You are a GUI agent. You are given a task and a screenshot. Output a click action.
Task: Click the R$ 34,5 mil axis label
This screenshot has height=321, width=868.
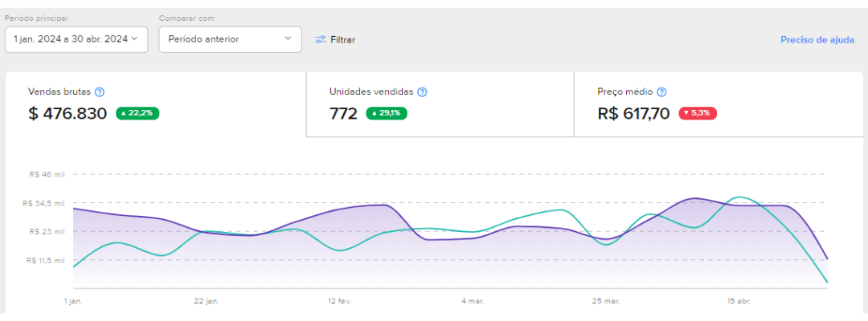(43, 203)
